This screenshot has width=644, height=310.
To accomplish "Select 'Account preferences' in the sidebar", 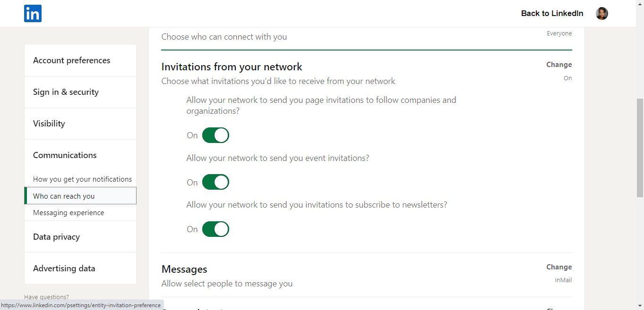I will coord(71,60).
